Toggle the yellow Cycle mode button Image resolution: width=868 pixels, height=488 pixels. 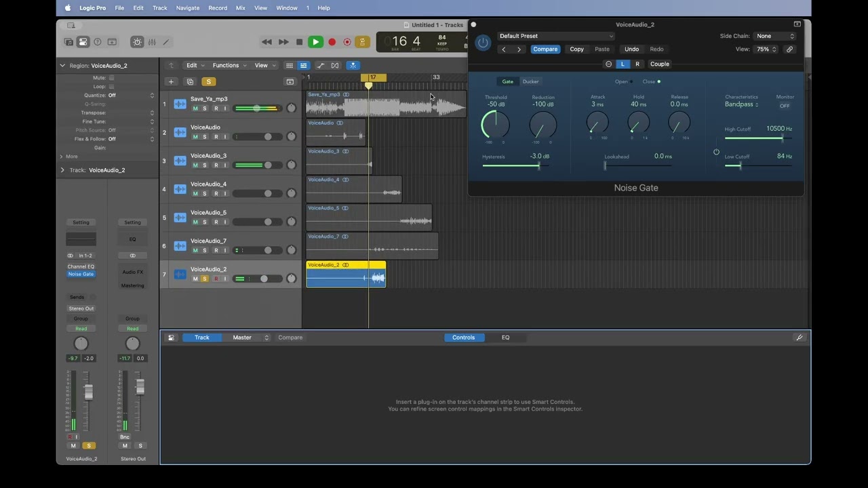(x=362, y=42)
